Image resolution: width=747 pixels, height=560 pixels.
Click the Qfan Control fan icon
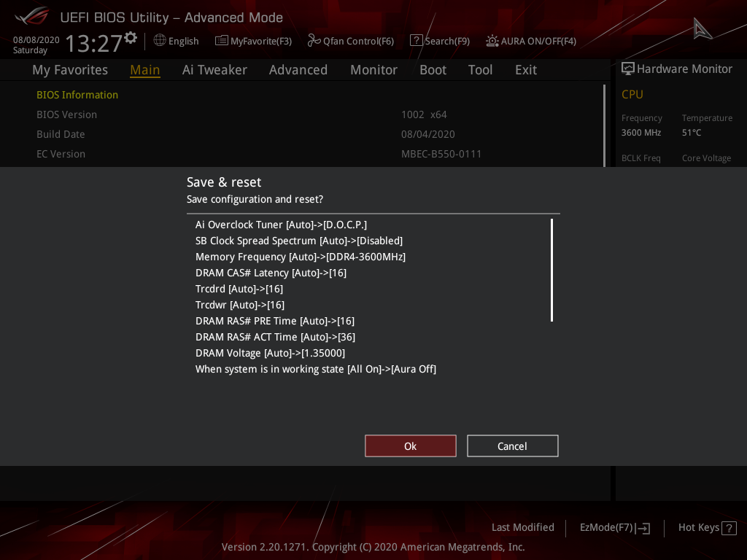(x=314, y=41)
